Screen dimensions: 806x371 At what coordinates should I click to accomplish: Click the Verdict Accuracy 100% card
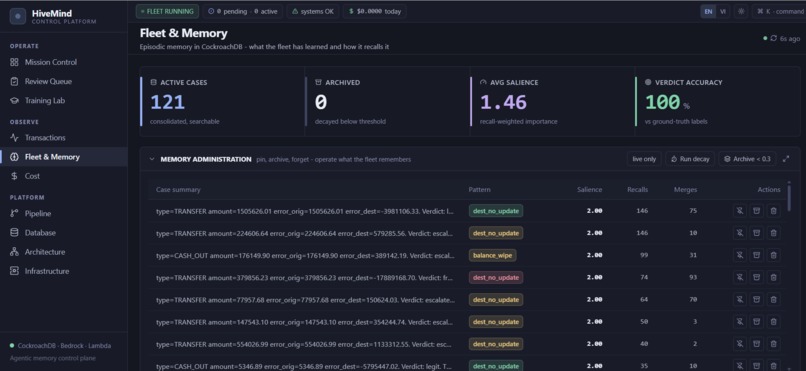pyautogui.click(x=718, y=101)
